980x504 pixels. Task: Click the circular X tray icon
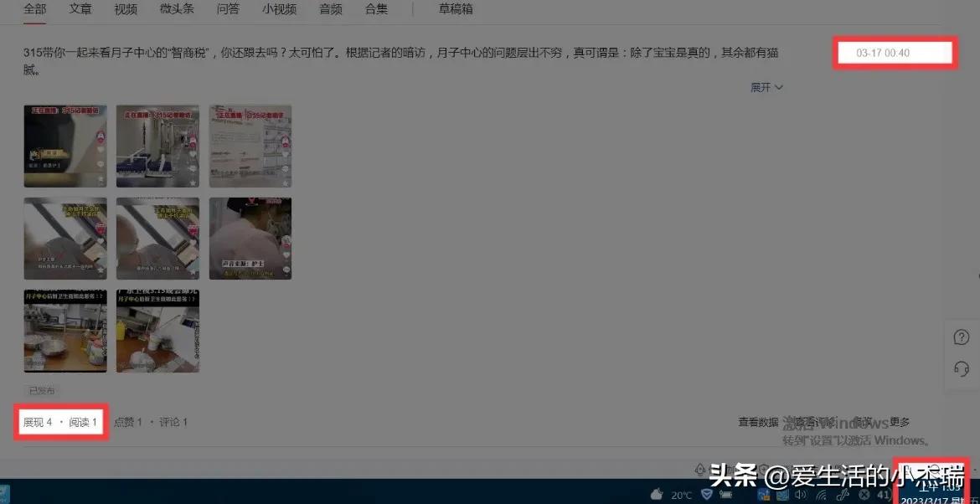click(864, 494)
